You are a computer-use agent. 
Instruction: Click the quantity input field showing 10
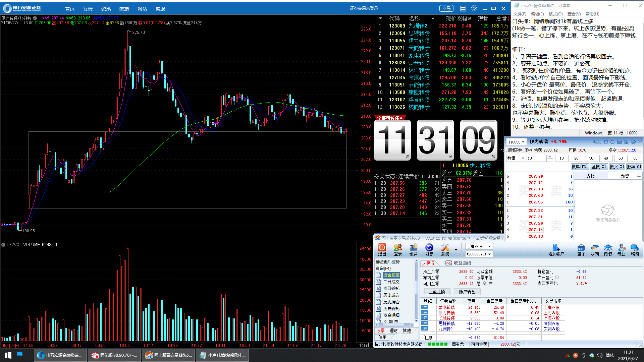[536, 158]
